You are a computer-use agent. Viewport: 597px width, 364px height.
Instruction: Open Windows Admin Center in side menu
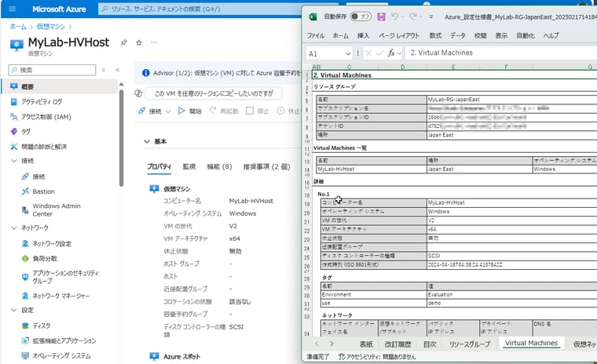(57, 209)
